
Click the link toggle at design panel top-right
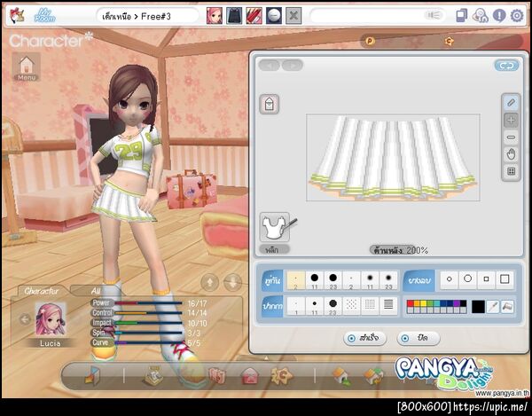point(506,66)
